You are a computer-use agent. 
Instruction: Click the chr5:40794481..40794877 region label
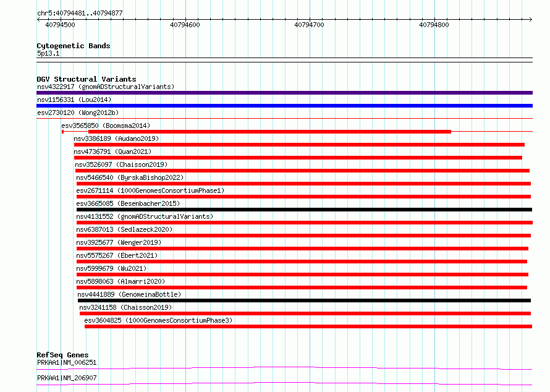(80, 13)
